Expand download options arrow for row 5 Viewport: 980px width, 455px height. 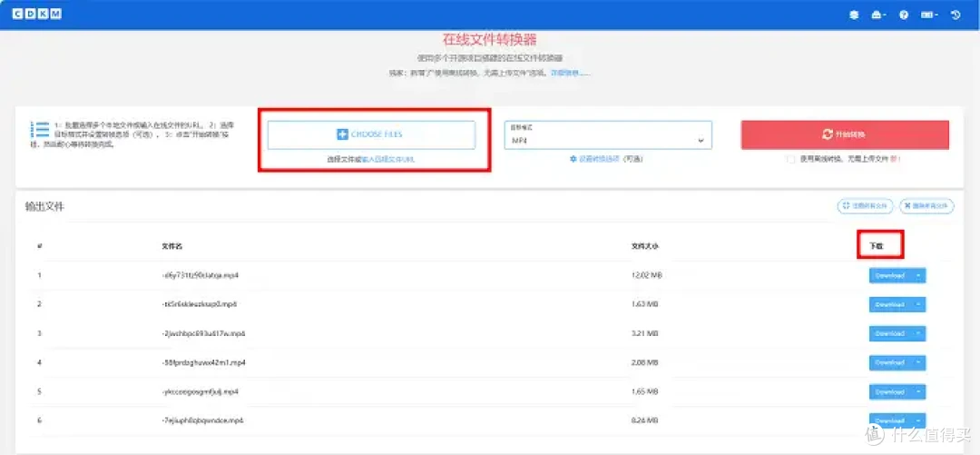coord(918,391)
